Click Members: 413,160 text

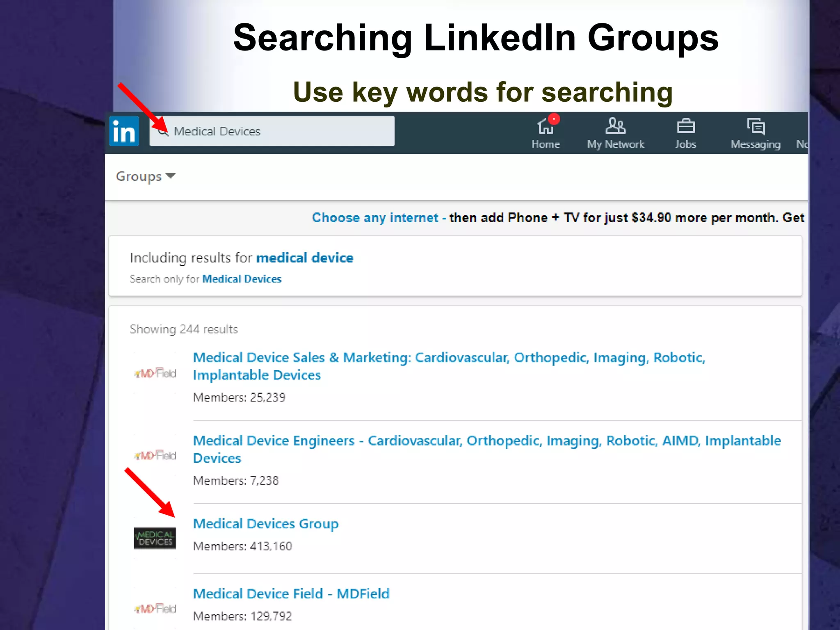click(x=242, y=546)
